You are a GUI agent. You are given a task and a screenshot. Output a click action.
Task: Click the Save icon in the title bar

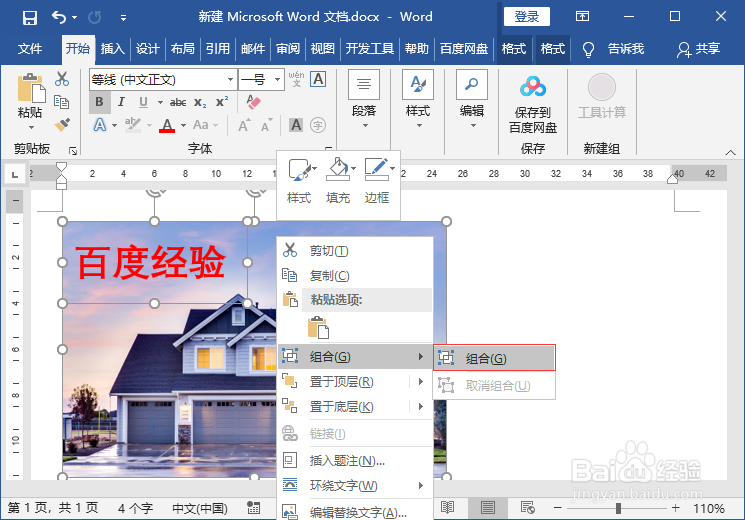tap(29, 18)
